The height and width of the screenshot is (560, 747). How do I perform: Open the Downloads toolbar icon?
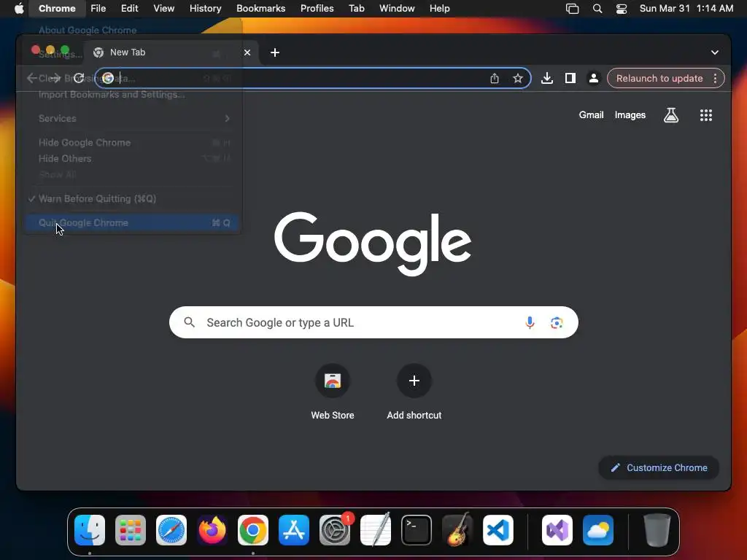547,78
